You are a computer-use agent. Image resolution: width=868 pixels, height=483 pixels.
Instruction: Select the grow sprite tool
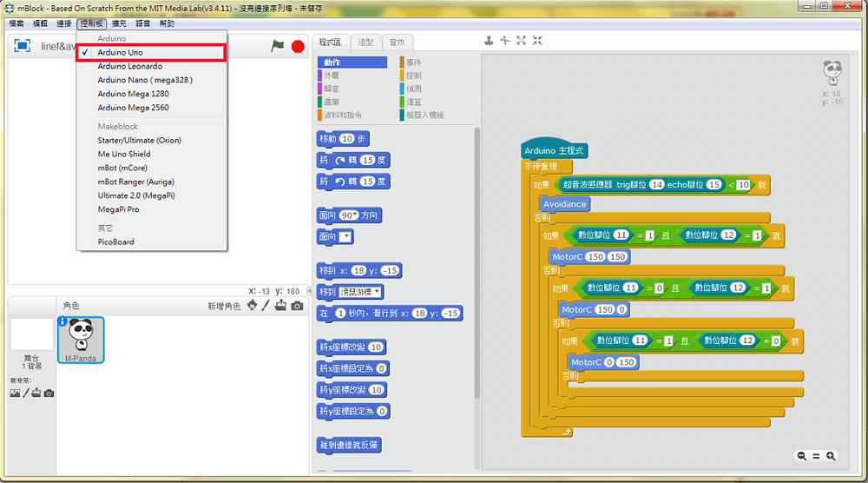[521, 41]
